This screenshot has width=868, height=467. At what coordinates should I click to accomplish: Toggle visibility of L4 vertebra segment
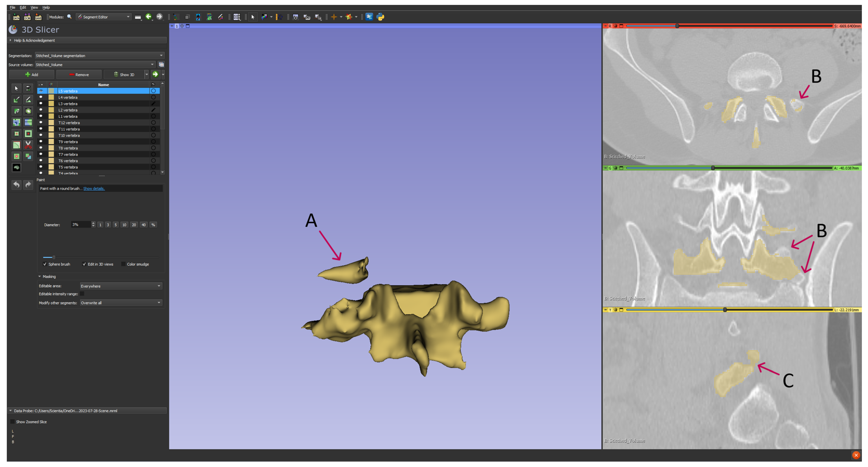(x=41, y=97)
